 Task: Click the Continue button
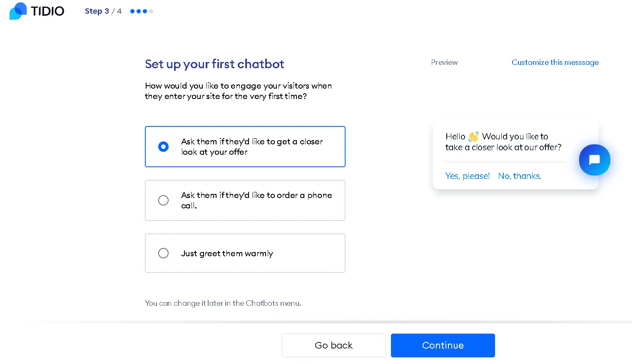pyautogui.click(x=443, y=345)
